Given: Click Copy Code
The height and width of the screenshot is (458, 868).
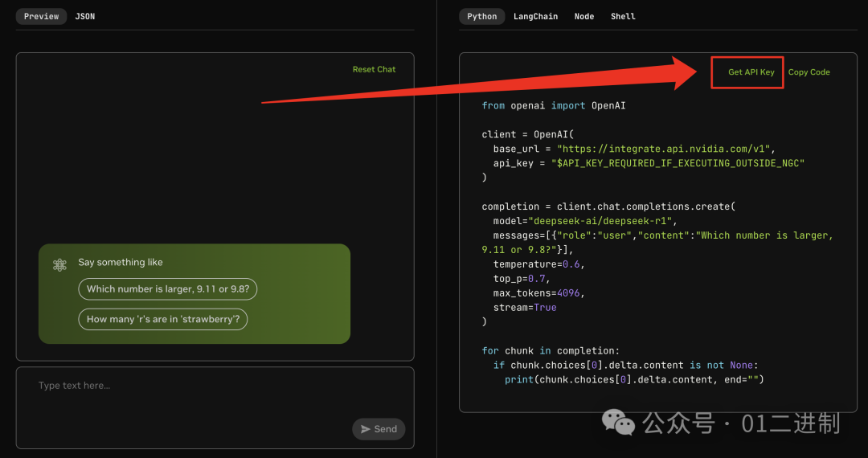Looking at the screenshot, I should point(809,72).
